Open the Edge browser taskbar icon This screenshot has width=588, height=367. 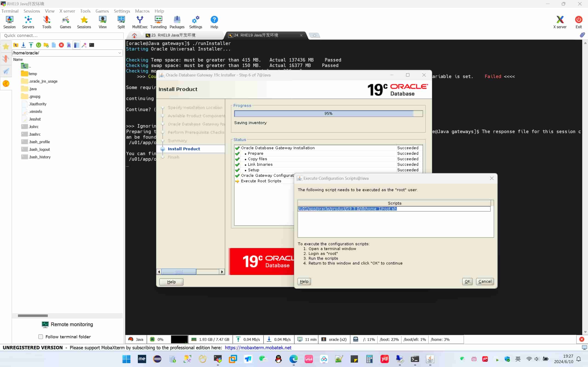tap(293, 359)
